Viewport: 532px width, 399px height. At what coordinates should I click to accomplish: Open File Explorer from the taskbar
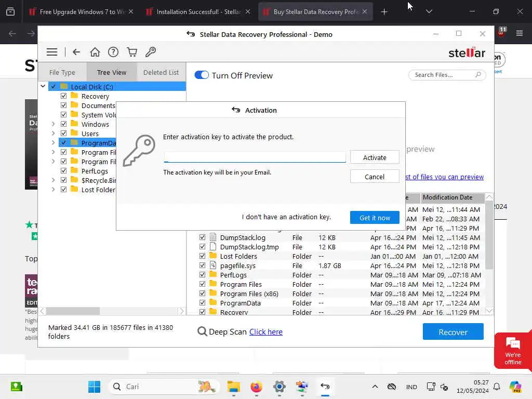233,387
